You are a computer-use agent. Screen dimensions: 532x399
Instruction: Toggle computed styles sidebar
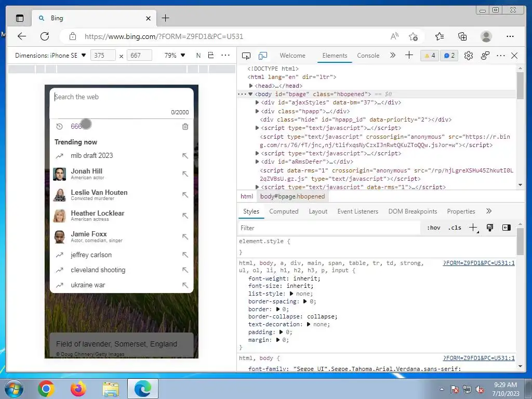506,228
